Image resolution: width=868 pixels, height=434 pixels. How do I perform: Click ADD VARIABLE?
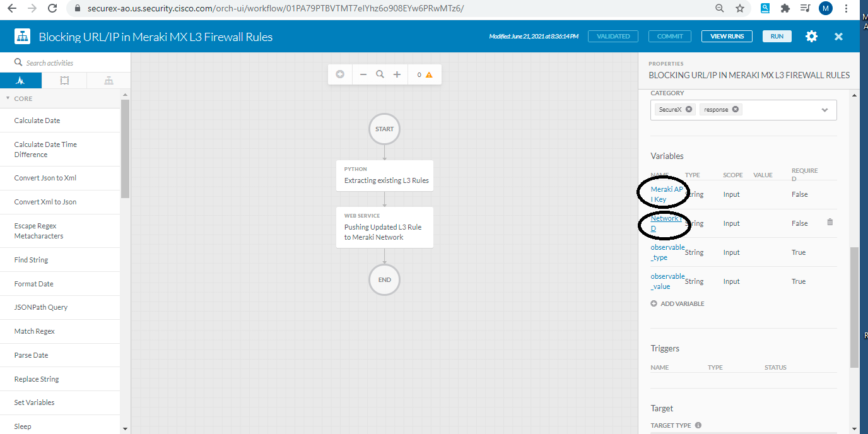tap(677, 303)
